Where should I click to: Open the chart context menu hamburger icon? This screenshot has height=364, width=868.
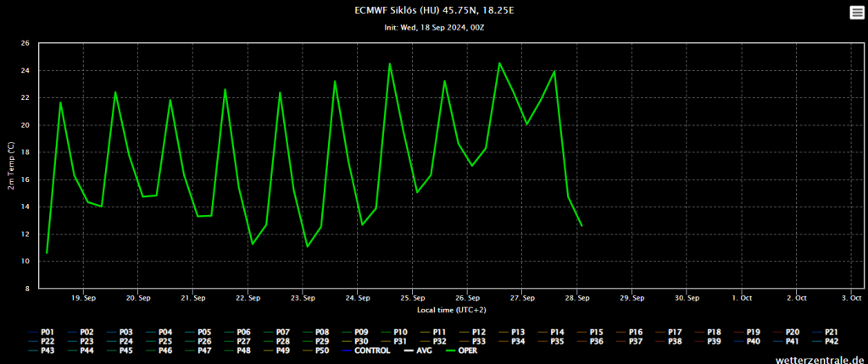coord(856,12)
